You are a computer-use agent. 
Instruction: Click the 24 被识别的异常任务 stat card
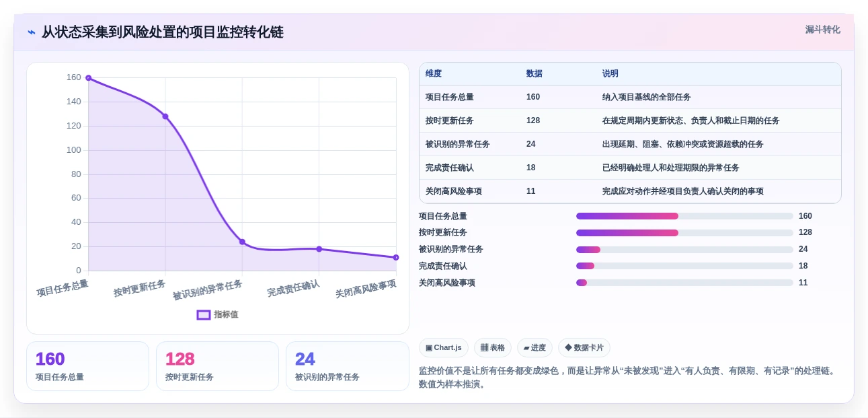coord(348,366)
